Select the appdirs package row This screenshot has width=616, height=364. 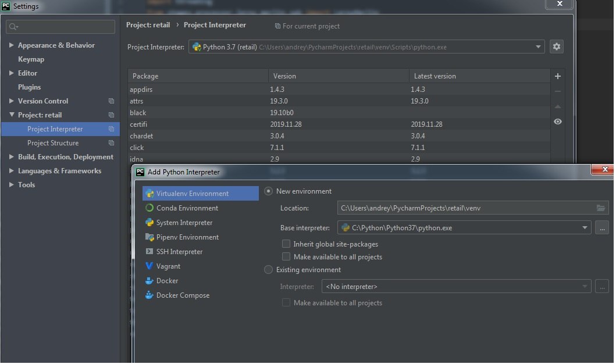(x=340, y=90)
